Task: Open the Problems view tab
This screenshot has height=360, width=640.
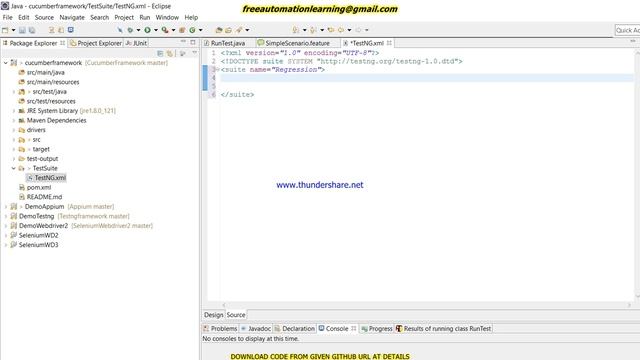Action: point(220,328)
